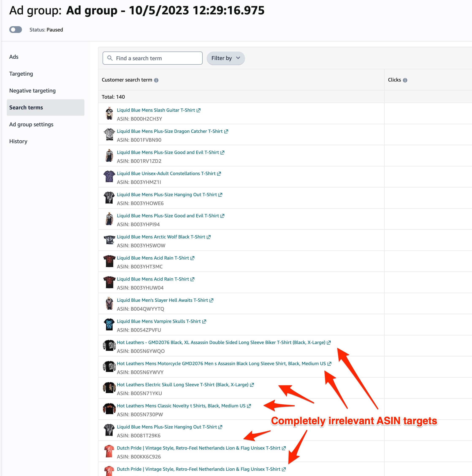The width and height of the screenshot is (472, 476).
Task: Open the Filter by dropdown
Action: [225, 58]
